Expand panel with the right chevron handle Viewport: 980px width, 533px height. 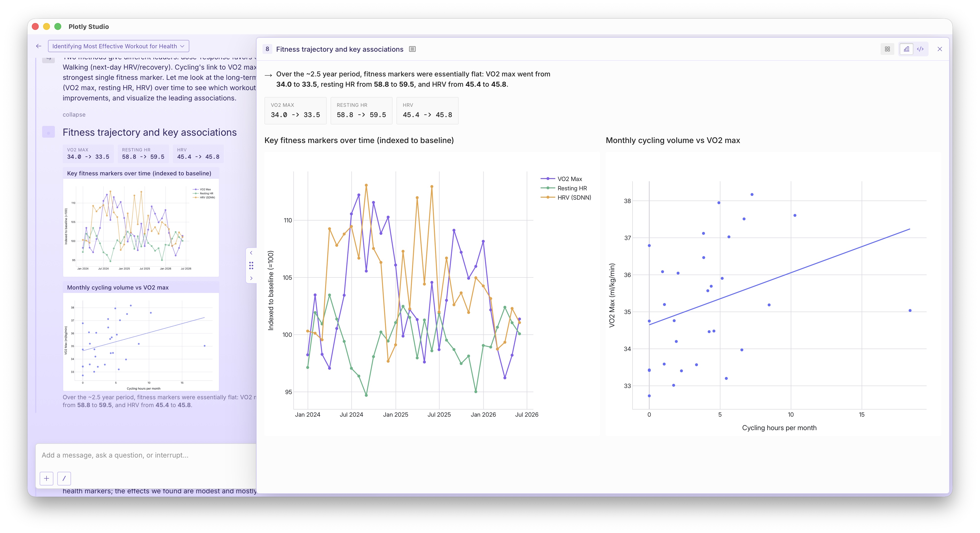[x=251, y=278]
